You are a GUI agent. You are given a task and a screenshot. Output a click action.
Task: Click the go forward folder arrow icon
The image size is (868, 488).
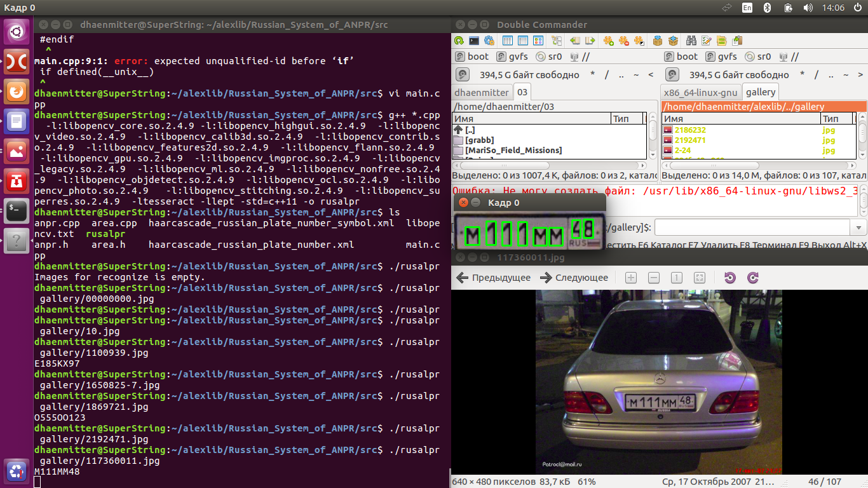590,41
